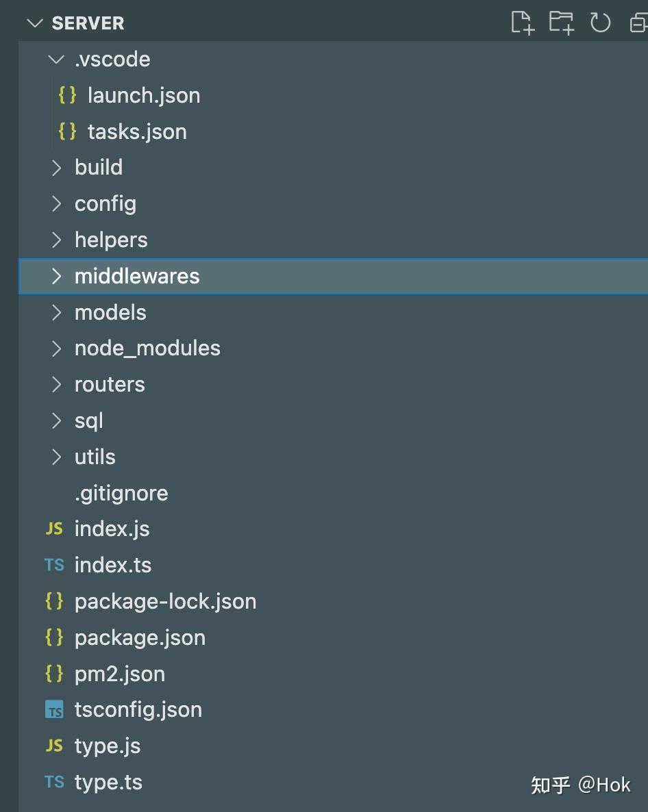Image resolution: width=648 pixels, height=812 pixels.
Task: Click the tsconfig.json TypeScript file icon
Action: click(54, 710)
